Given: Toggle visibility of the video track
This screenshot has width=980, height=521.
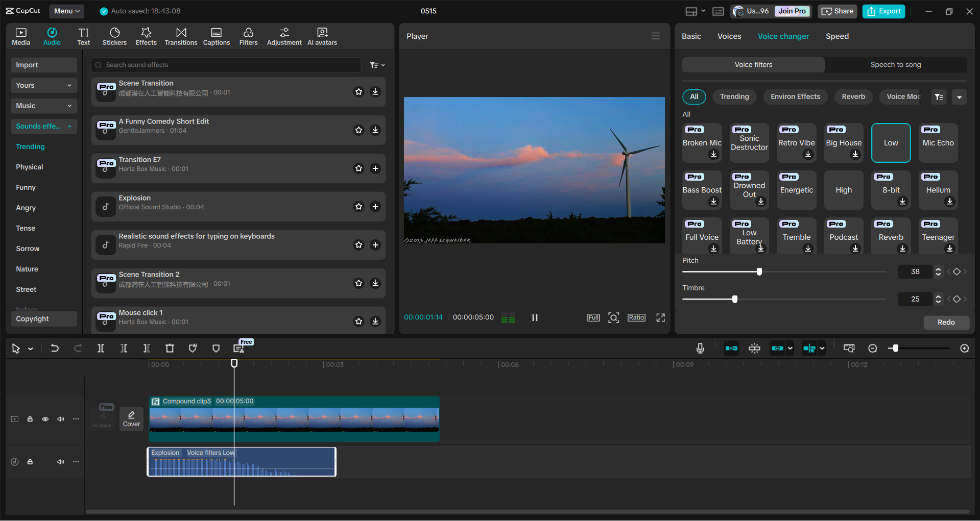Looking at the screenshot, I should [x=45, y=418].
